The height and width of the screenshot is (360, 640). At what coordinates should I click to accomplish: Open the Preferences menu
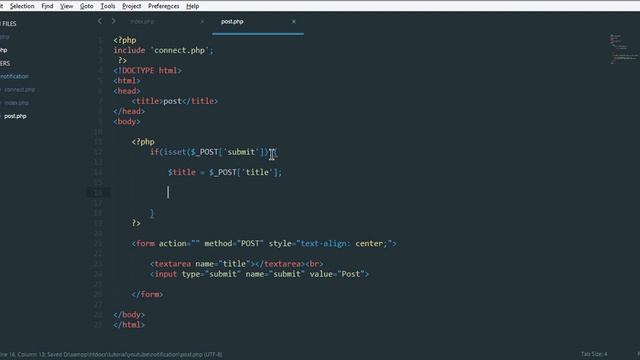(x=164, y=6)
